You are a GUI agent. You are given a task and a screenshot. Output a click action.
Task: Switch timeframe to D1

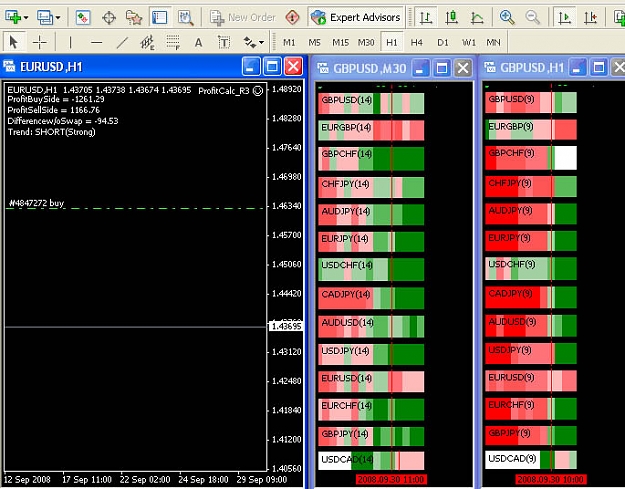point(442,42)
